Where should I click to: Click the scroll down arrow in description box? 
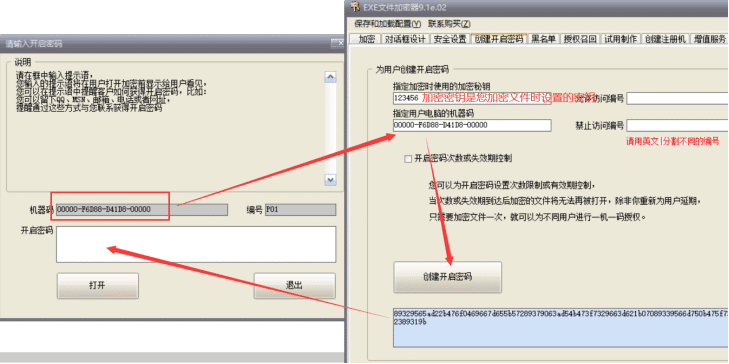click(331, 179)
